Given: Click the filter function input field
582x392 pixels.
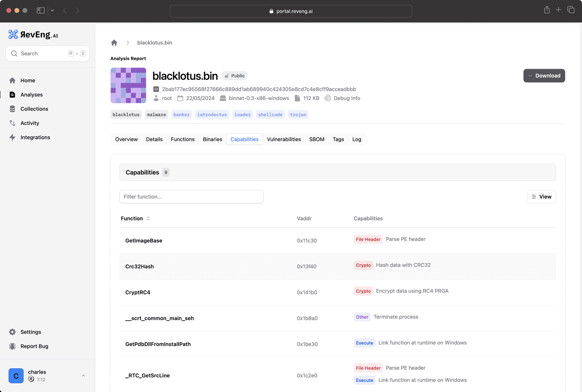Looking at the screenshot, I should coord(191,197).
